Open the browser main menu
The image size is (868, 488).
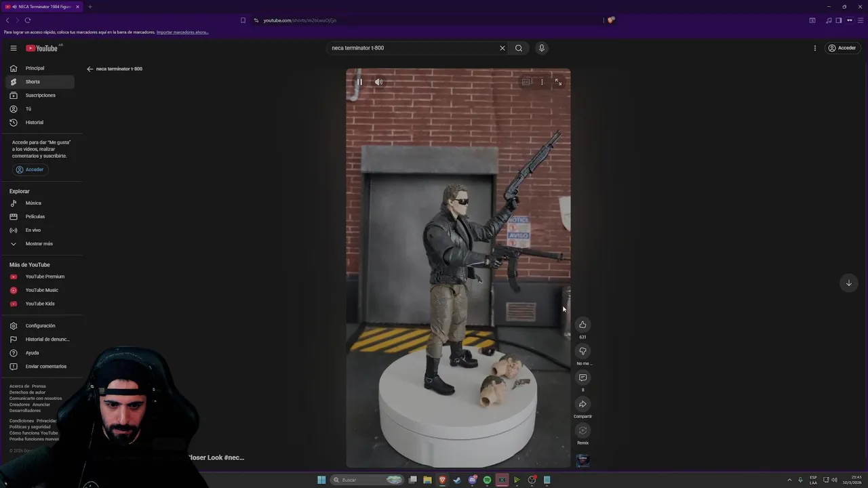[x=861, y=20]
